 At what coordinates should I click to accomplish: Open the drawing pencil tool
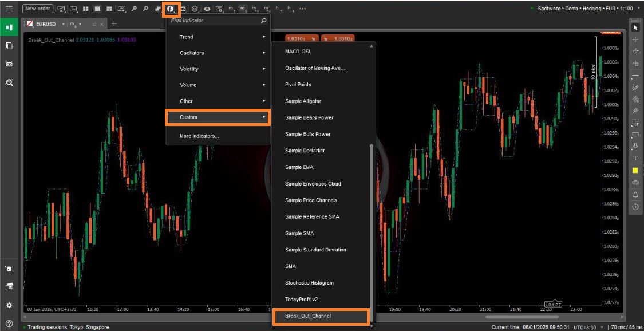pos(635,87)
